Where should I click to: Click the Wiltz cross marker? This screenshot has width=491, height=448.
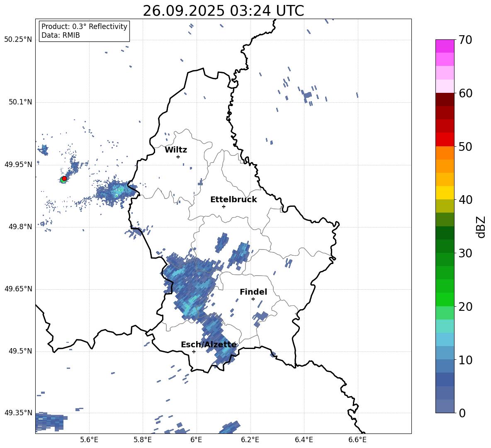pos(178,157)
